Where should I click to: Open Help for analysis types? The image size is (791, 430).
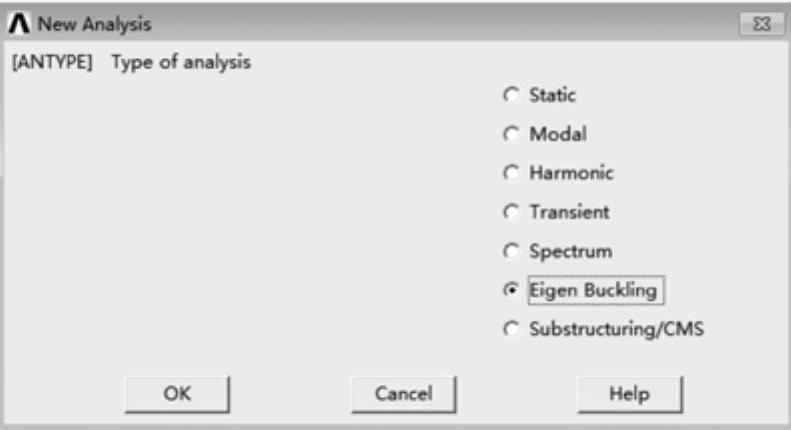point(629,393)
